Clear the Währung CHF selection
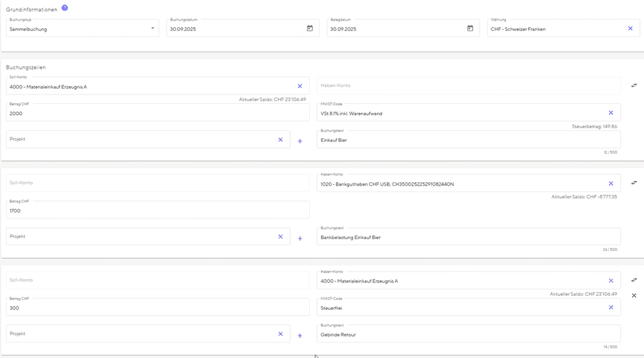 tap(630, 28)
